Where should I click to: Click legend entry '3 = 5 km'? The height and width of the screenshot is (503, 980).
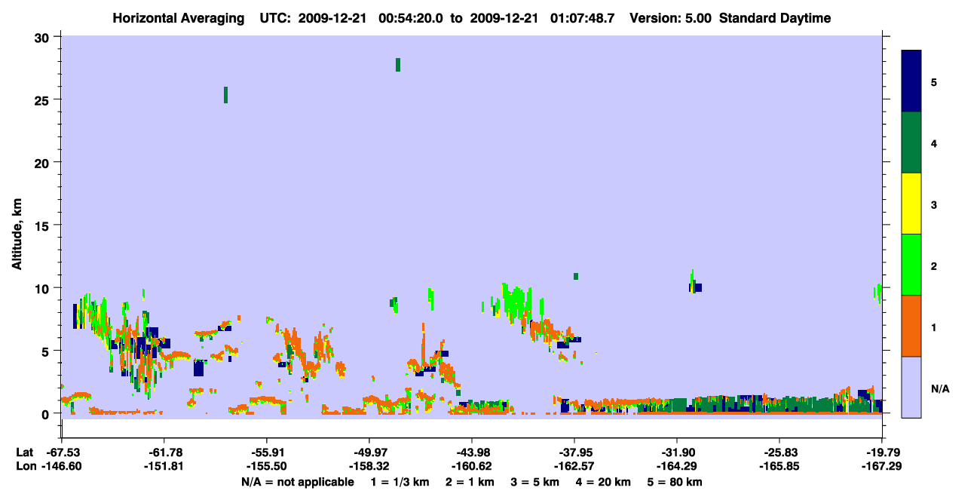[x=535, y=482]
